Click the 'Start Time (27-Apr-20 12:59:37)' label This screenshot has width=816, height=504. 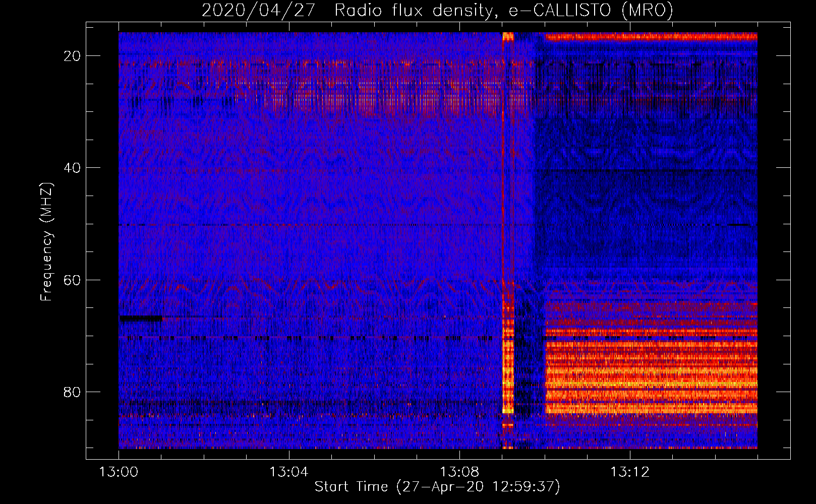coord(437,487)
